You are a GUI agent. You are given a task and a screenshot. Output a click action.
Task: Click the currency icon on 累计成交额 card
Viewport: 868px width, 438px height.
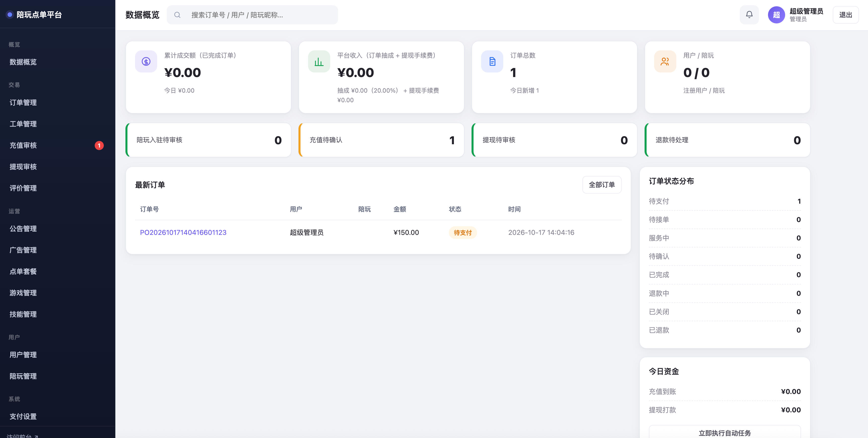click(146, 61)
